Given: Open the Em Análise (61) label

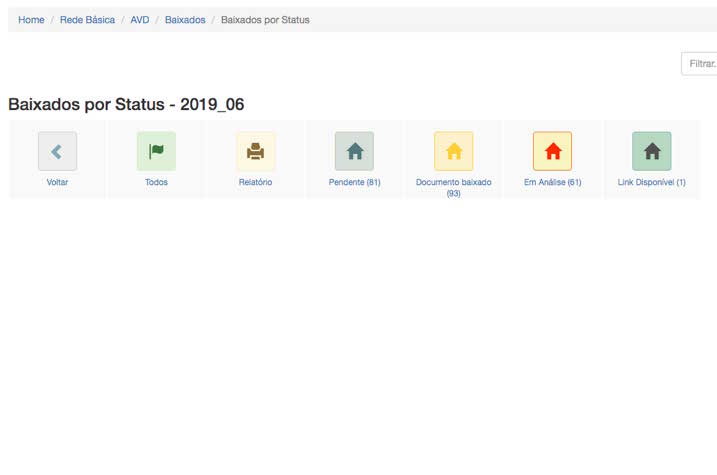Looking at the screenshot, I should point(552,183).
